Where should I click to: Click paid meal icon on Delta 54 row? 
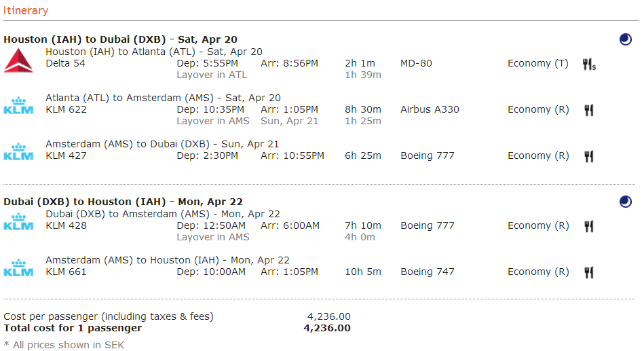click(x=589, y=64)
